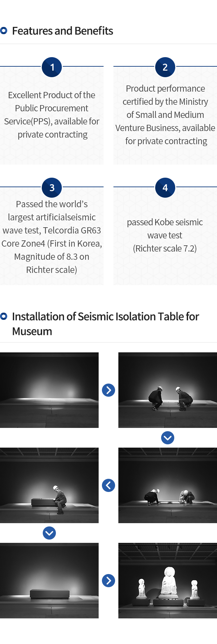
Task: Click bullet icon beside Features and Benefits
Action: pyautogui.click(x=4, y=31)
